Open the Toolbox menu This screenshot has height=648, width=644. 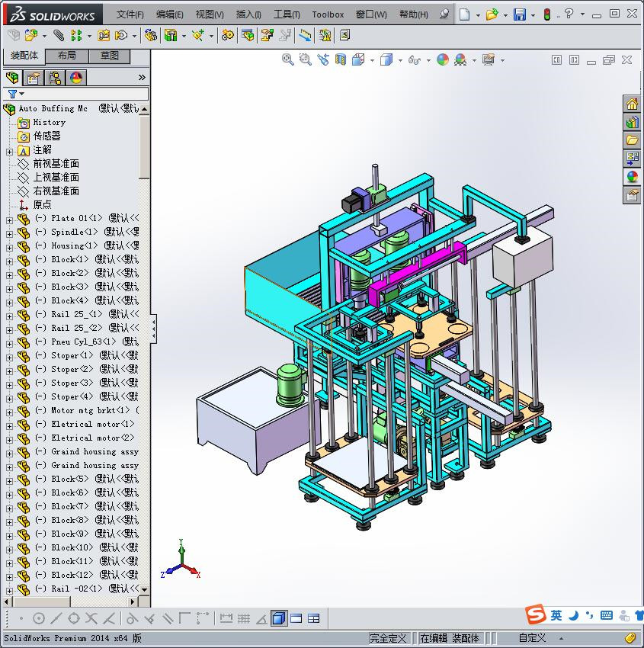[x=328, y=14]
